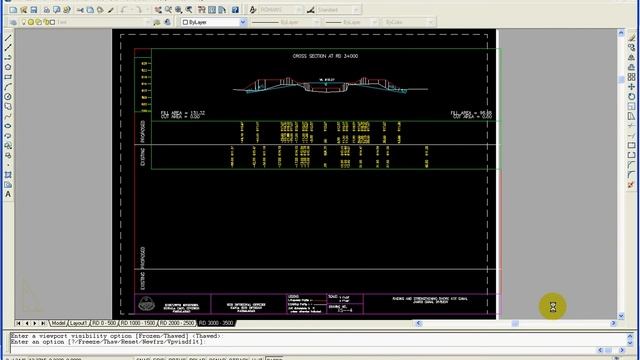Open the linetype control dropdown

(x=316, y=22)
